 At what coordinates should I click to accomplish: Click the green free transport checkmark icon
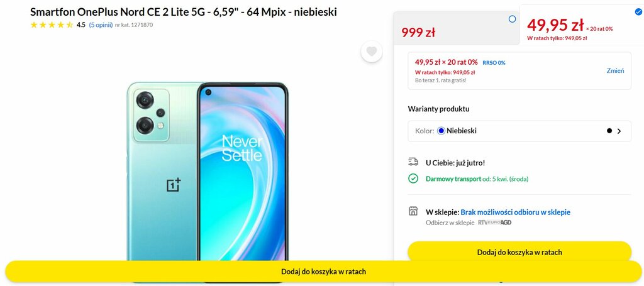[x=413, y=179]
